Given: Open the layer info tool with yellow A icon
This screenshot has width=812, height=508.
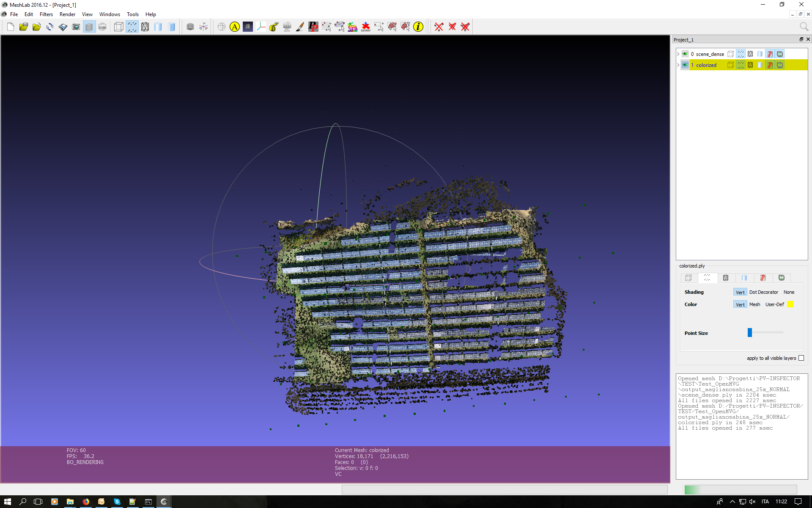Looking at the screenshot, I should 234,27.
